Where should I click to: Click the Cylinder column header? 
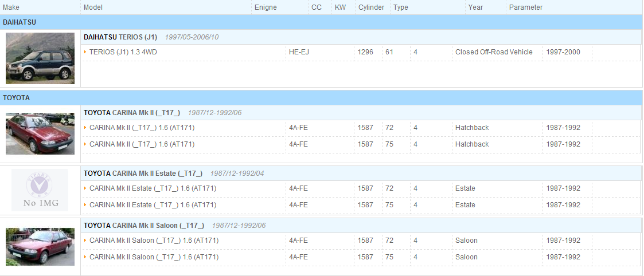(x=371, y=7)
